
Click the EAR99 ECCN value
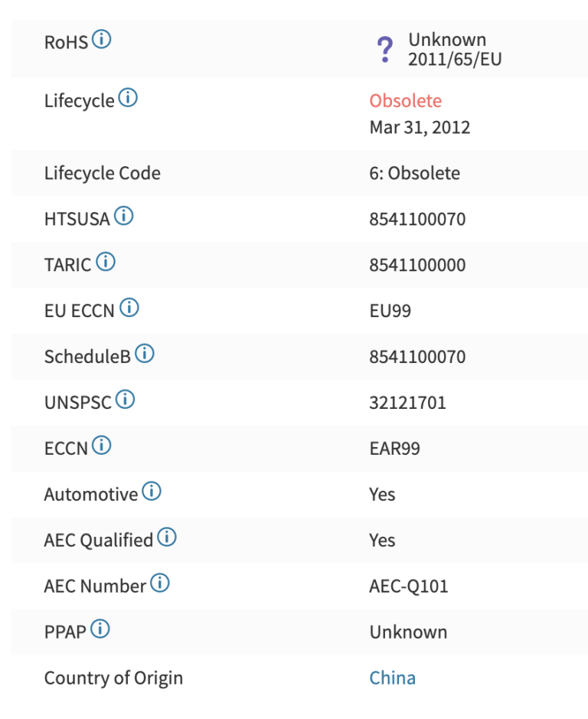click(394, 449)
